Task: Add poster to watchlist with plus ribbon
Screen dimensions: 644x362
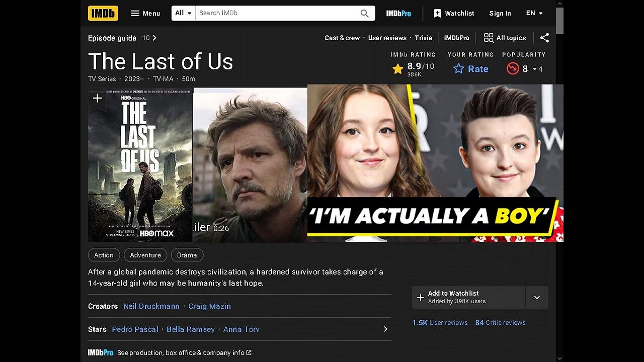Action: pos(97,99)
